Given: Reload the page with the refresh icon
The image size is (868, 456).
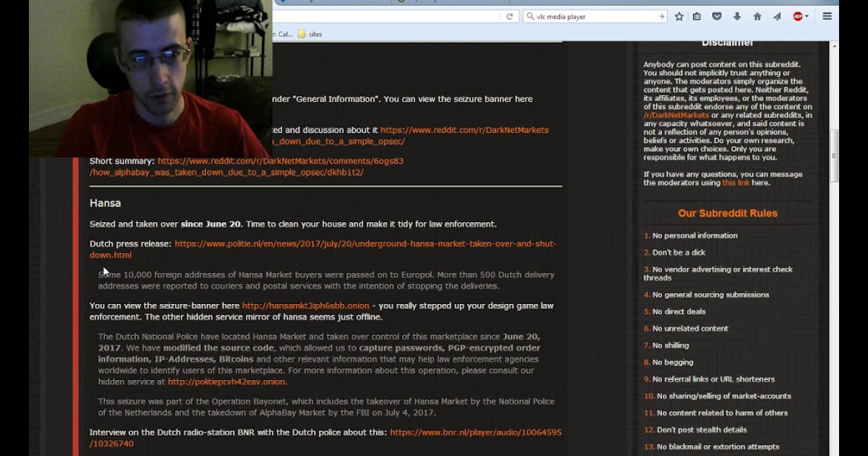Looking at the screenshot, I should coord(509,16).
